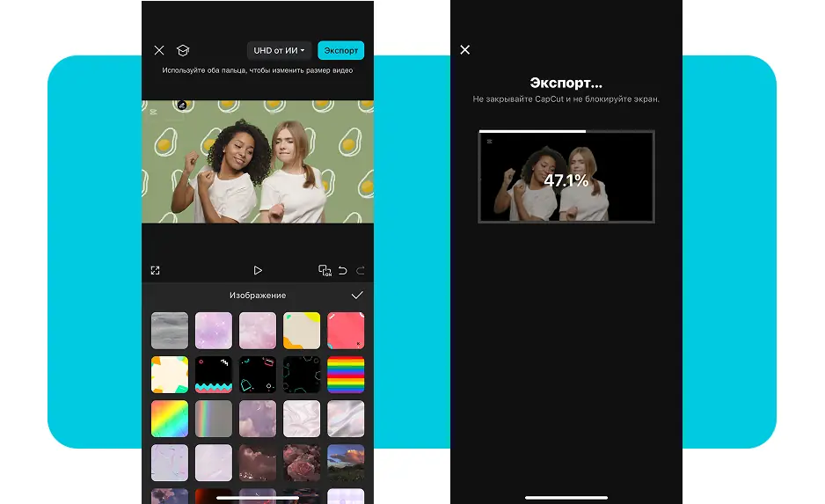Select the sunset sky clouds background
The width and height of the screenshot is (825, 504).
346,463
